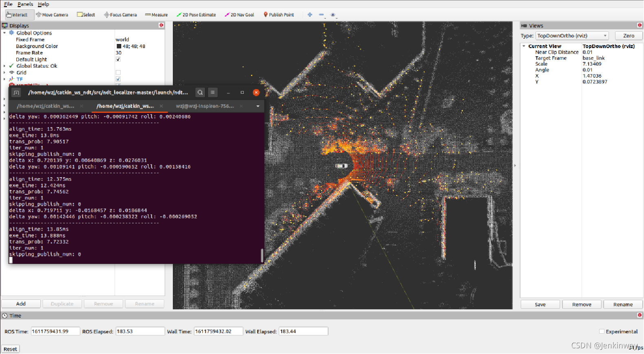Click the Rename view button
This screenshot has height=354, width=644.
pyautogui.click(x=623, y=305)
